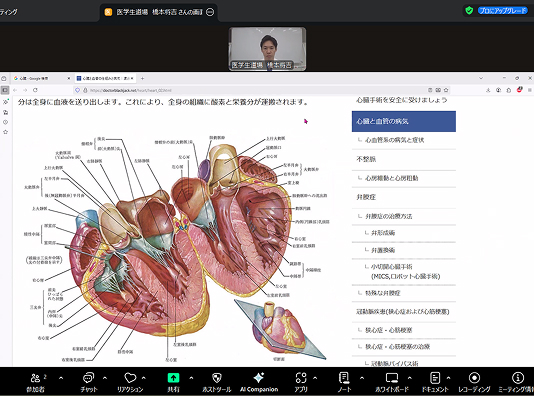Open ノート notes
Screen dimensions: 534x396
point(344,382)
